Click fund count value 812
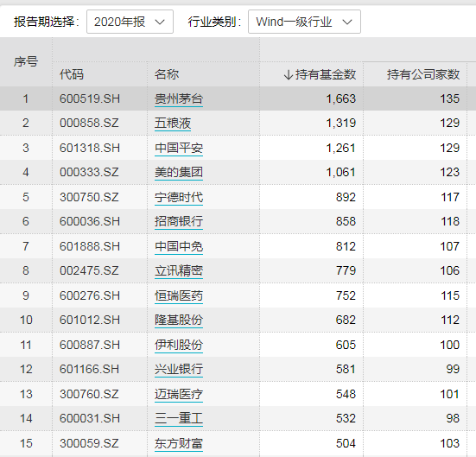The width and height of the screenshot is (476, 457). click(346, 246)
